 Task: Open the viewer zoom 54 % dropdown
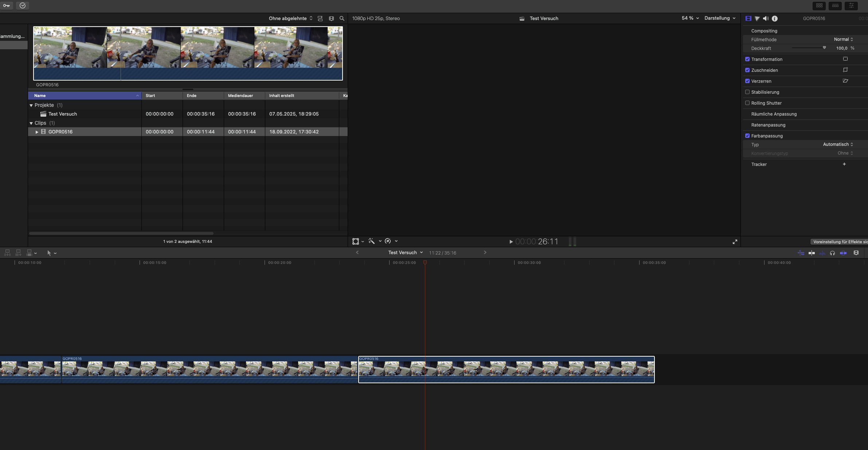click(690, 18)
